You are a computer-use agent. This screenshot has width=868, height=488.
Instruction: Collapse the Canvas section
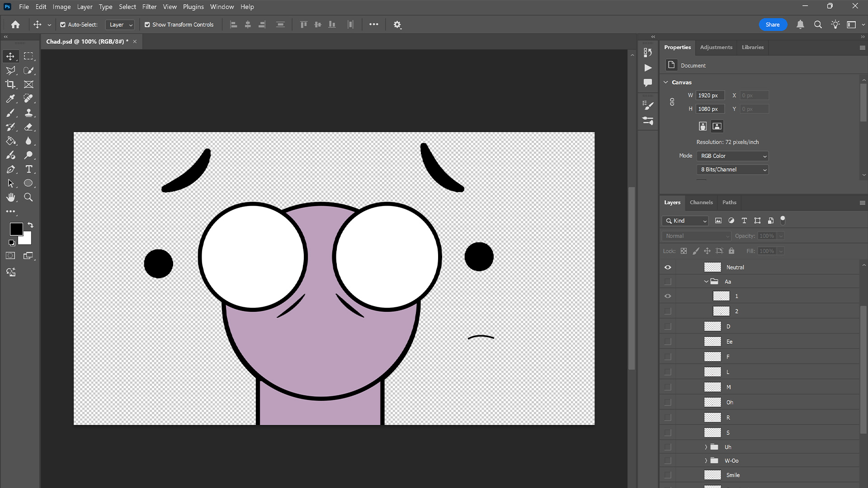tap(666, 82)
